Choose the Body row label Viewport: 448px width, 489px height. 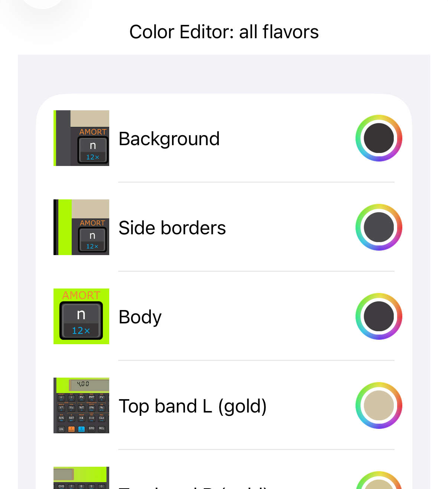[x=140, y=317]
